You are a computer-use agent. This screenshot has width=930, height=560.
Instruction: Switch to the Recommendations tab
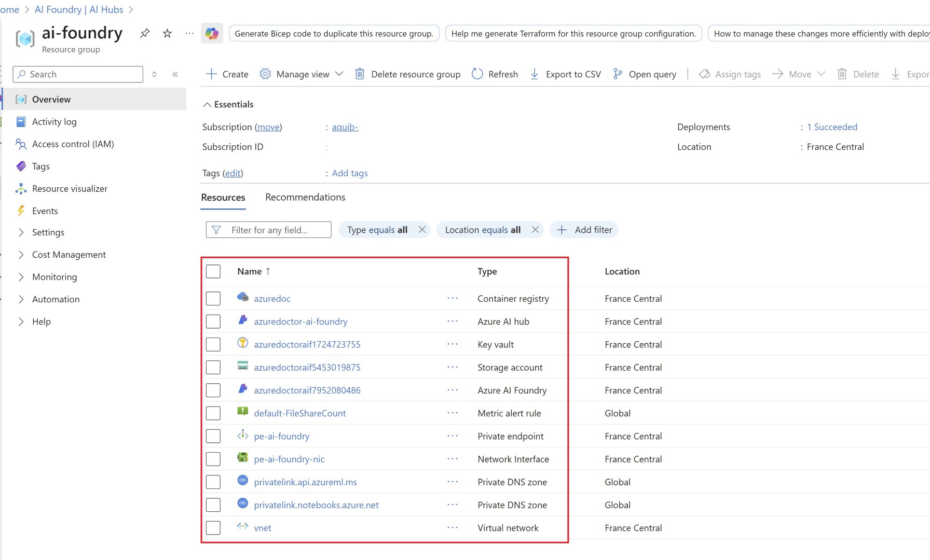pos(305,198)
